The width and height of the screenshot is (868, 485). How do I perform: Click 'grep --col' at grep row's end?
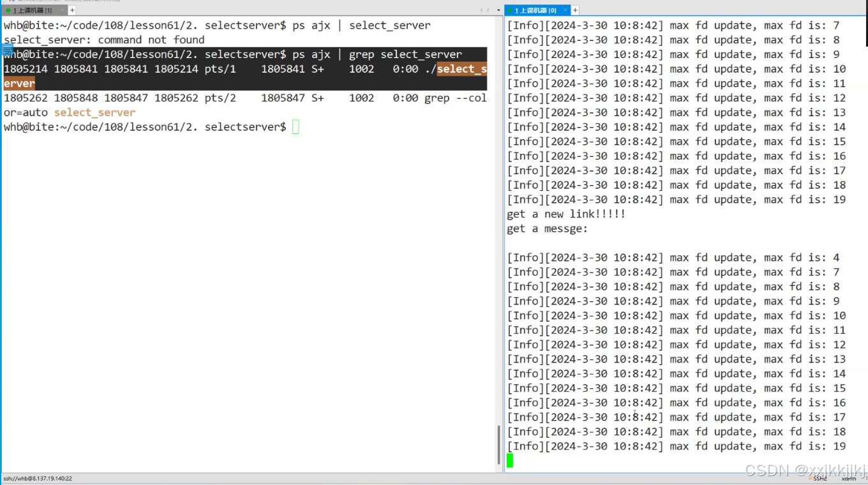[x=456, y=98]
